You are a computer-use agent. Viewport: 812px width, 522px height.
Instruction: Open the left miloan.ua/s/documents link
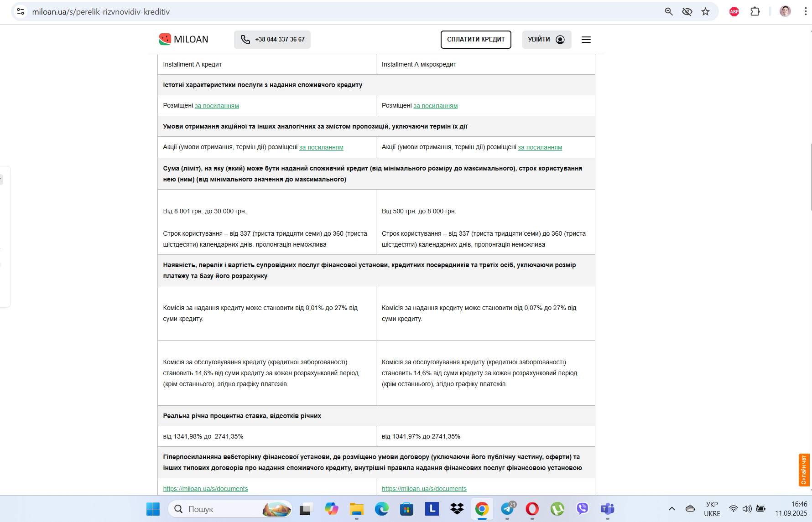(205, 489)
